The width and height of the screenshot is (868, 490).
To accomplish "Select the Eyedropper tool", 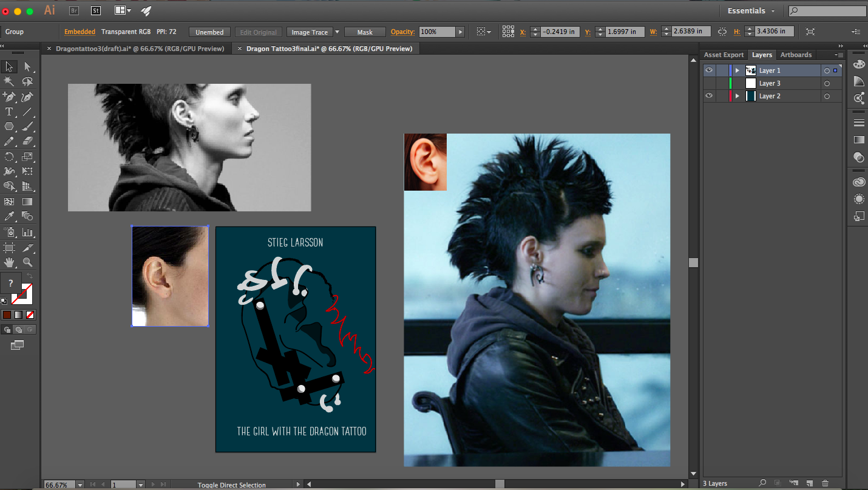I will tap(9, 216).
